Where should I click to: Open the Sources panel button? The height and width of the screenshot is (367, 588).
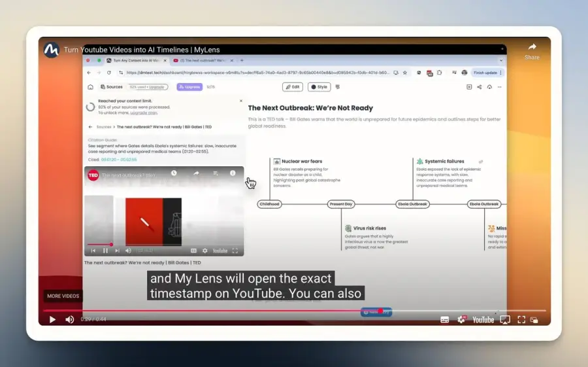coord(111,87)
